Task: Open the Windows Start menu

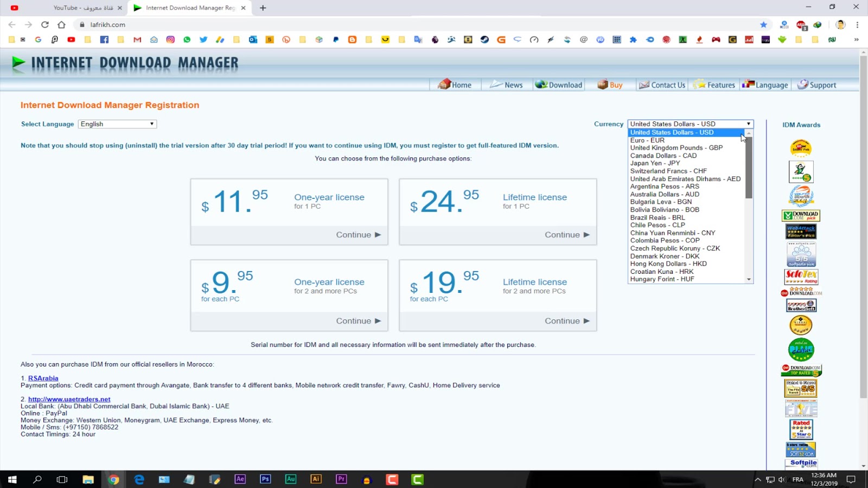Action: pos(12,479)
